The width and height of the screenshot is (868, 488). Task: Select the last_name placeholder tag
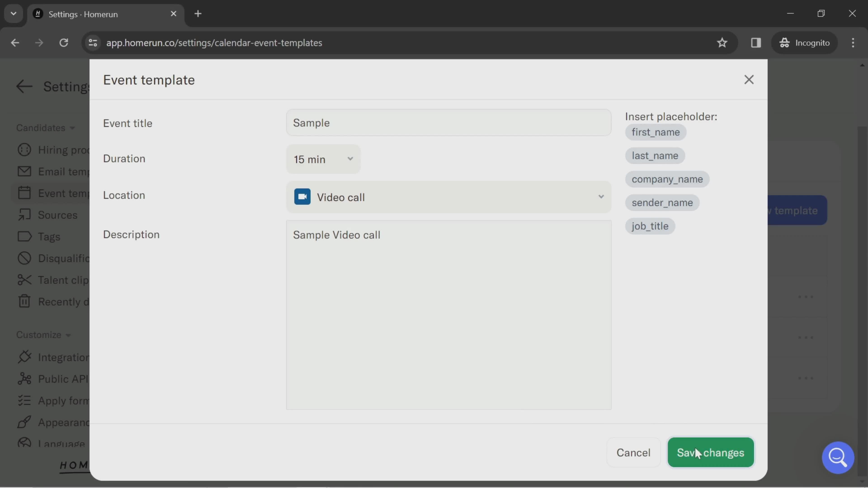655,155
